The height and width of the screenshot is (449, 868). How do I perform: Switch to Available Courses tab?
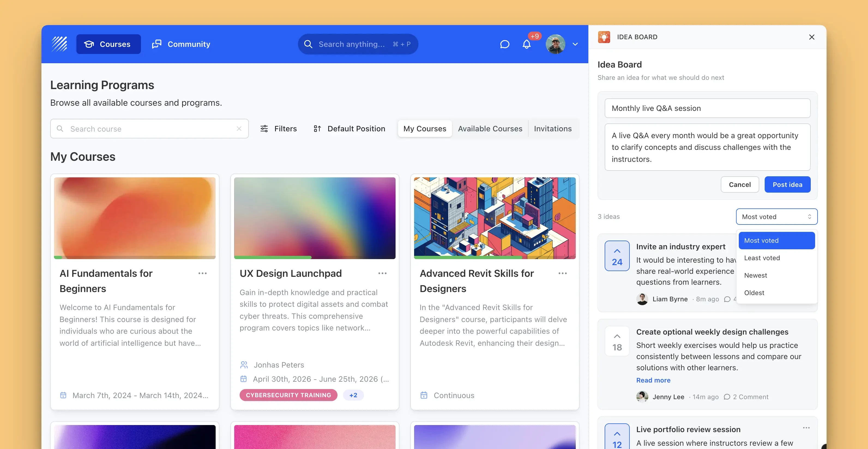[x=490, y=129]
